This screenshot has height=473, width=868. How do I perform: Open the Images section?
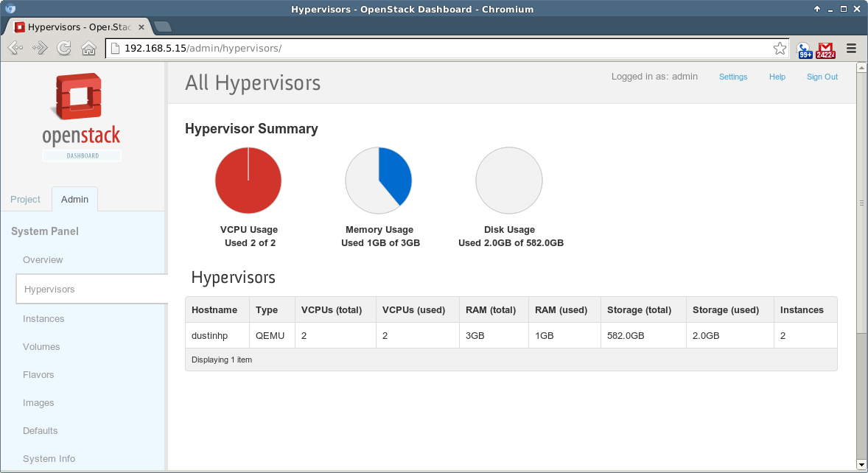click(x=38, y=403)
